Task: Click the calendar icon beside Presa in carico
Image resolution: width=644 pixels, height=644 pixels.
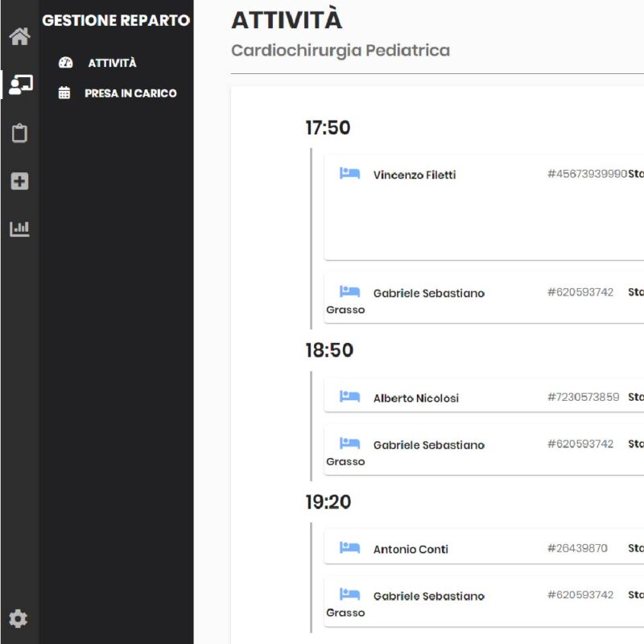Action: click(64, 93)
